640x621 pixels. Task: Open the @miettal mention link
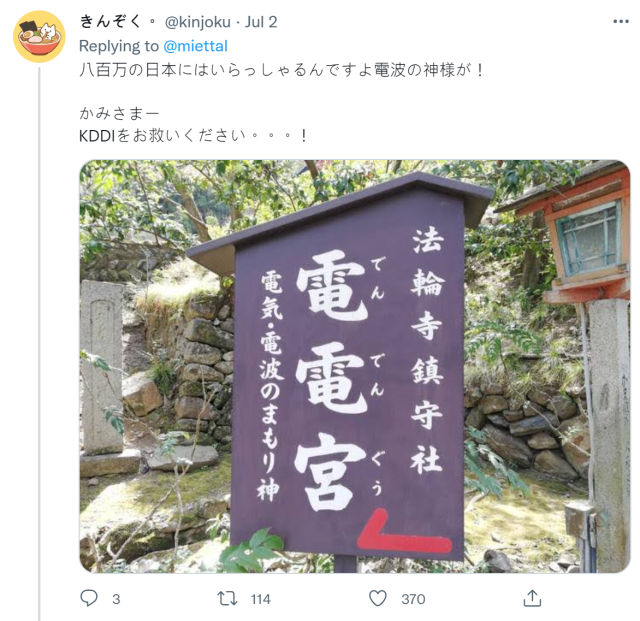click(x=195, y=46)
